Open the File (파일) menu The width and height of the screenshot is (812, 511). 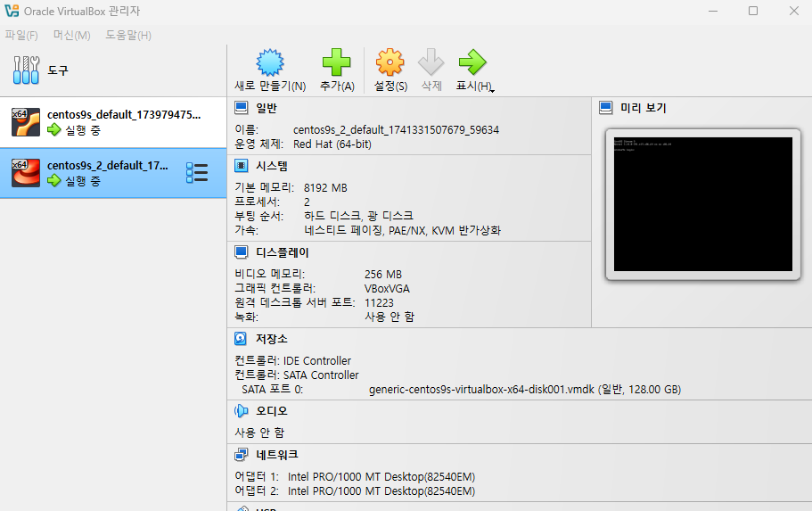[21, 36]
